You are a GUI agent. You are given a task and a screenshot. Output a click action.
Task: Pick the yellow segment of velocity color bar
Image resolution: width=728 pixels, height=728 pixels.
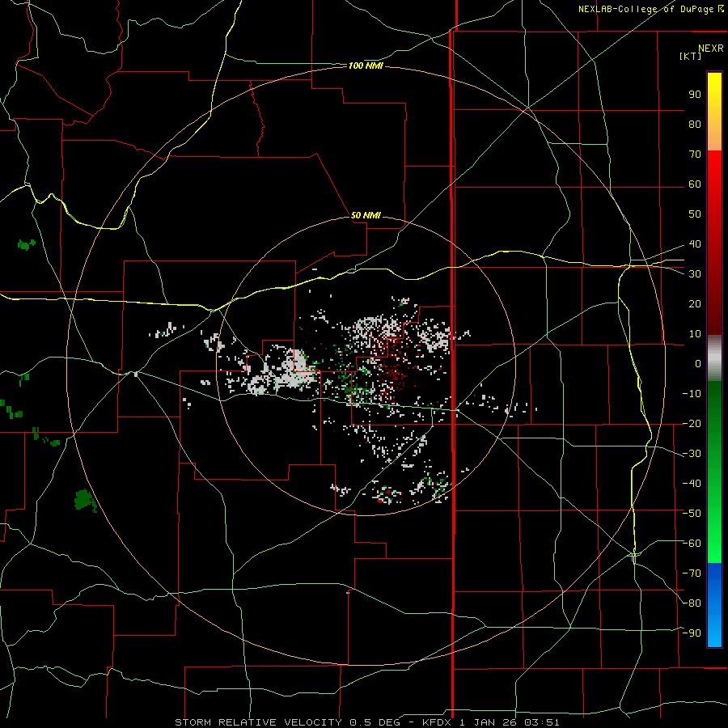tap(714, 112)
